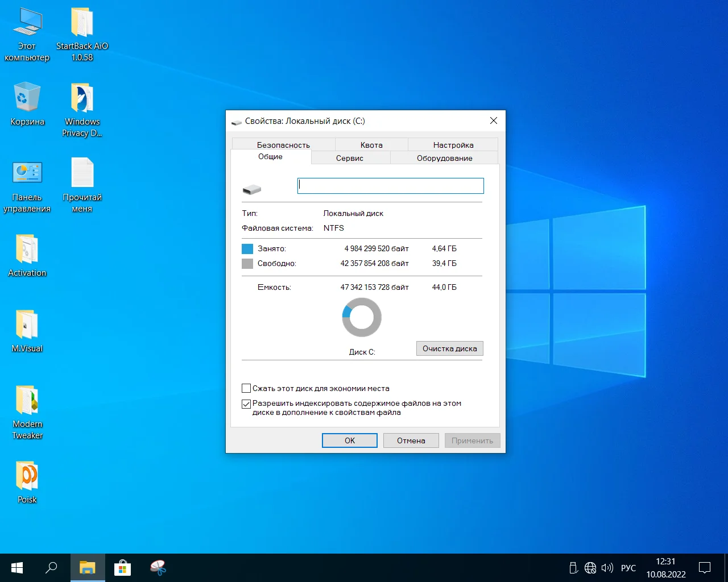This screenshot has height=582, width=728.
Task: Switch to the Безопасность tab
Action: coord(283,145)
